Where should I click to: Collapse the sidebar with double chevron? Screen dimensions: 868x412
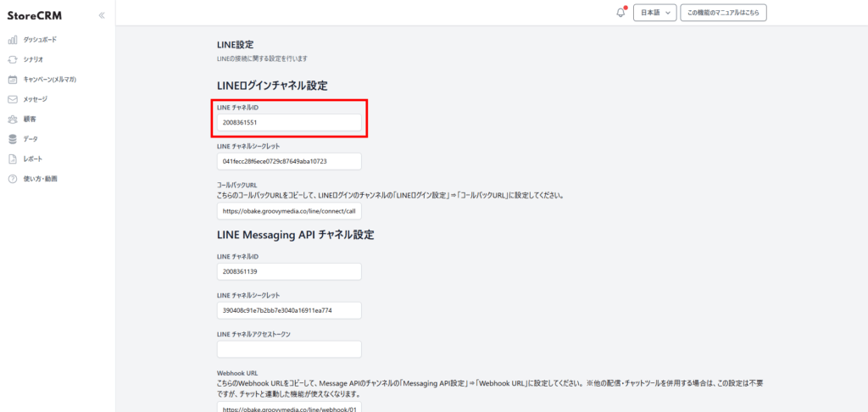pyautogui.click(x=102, y=15)
